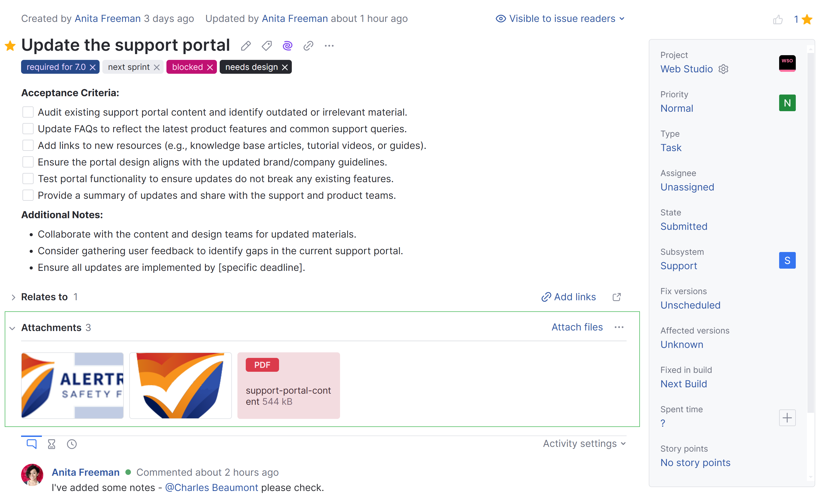Click the 'Attach files' link
Image resolution: width=836 pixels, height=504 pixels.
click(577, 327)
